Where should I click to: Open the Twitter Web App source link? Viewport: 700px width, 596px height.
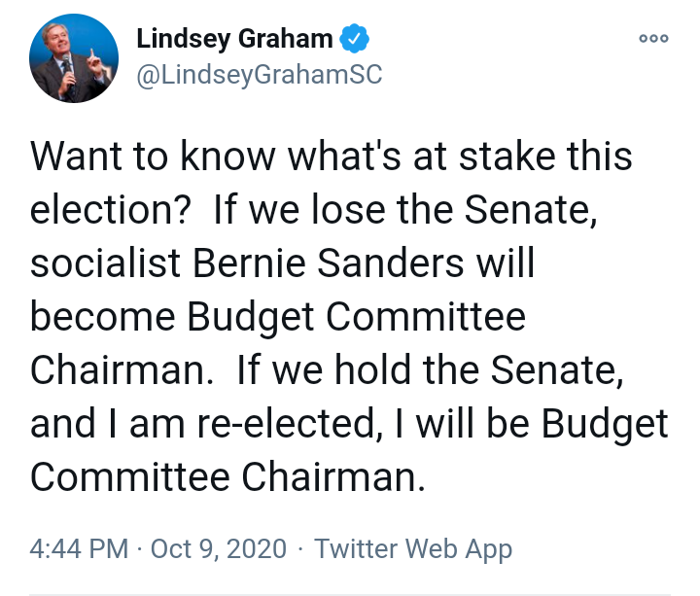coord(412,549)
